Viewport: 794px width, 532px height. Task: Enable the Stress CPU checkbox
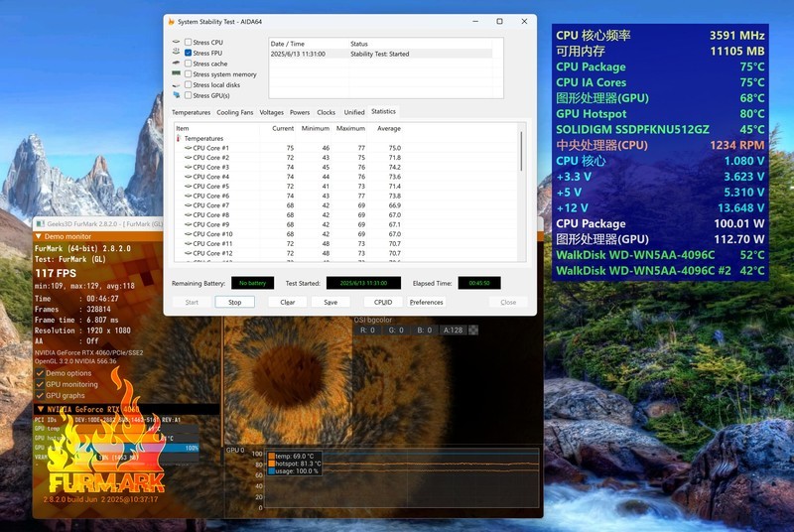[189, 43]
